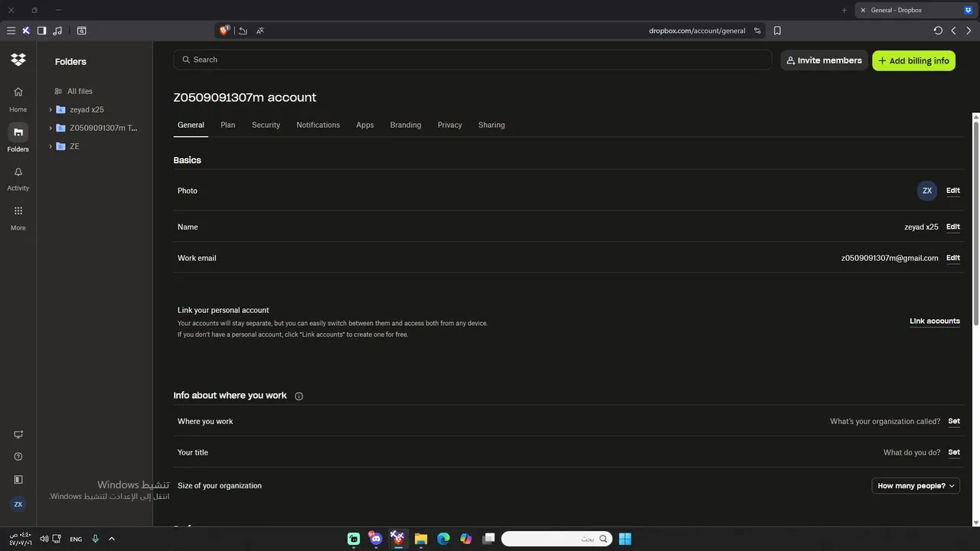Bookmark this page with the bookmark icon
980x551 pixels.
(777, 31)
